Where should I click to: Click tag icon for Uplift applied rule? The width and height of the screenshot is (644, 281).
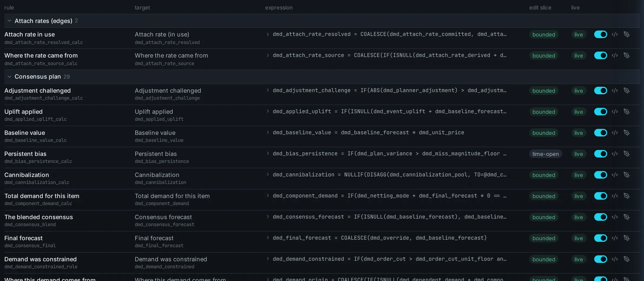coord(626,112)
